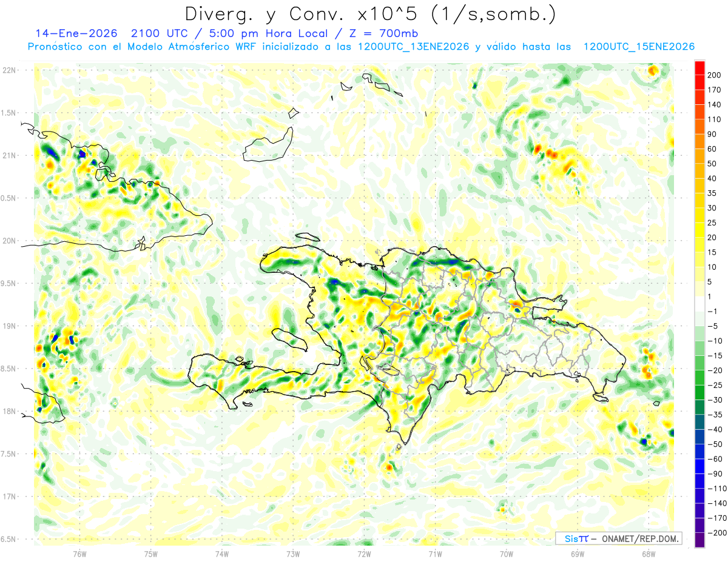Image resolution: width=728 pixels, height=562 pixels.
Task: Click the 'ONAMET/REP.DOM.' credit label
Action: 641,538
